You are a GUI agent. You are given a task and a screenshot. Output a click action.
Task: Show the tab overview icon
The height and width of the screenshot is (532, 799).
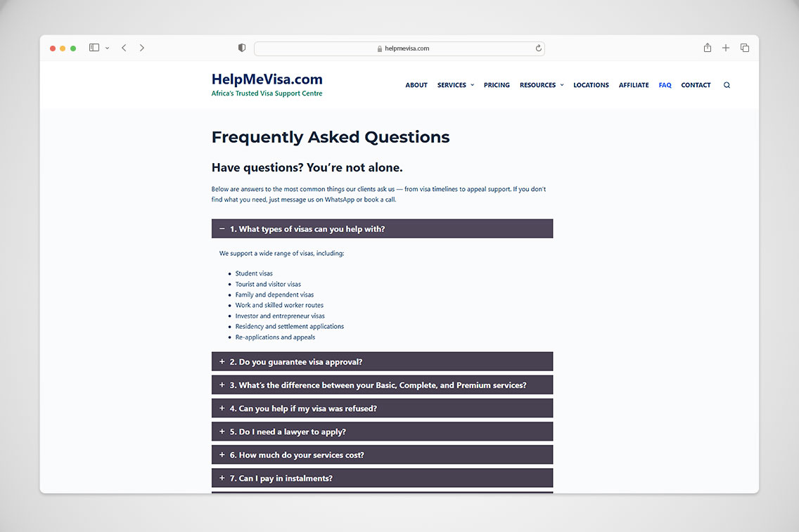coord(745,48)
